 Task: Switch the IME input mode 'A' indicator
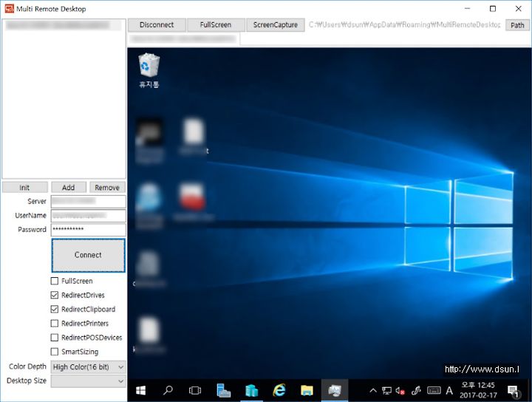[x=449, y=391]
